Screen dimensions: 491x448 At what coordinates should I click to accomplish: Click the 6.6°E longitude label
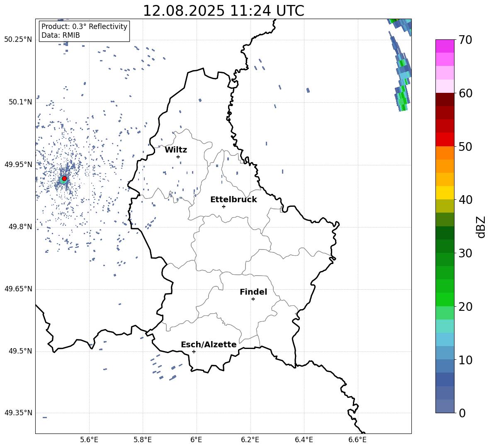click(x=357, y=440)
